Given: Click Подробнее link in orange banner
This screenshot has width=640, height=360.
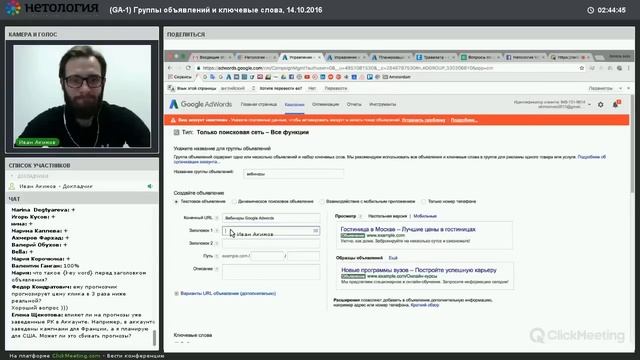Looking at the screenshot, I should (x=464, y=120).
